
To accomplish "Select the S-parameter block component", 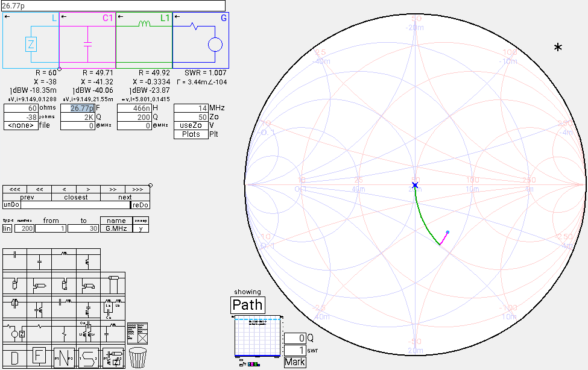I will [x=88, y=357].
